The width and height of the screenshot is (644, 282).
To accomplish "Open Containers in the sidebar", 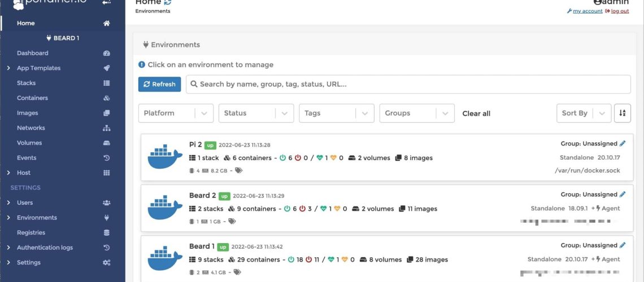I will [32, 98].
